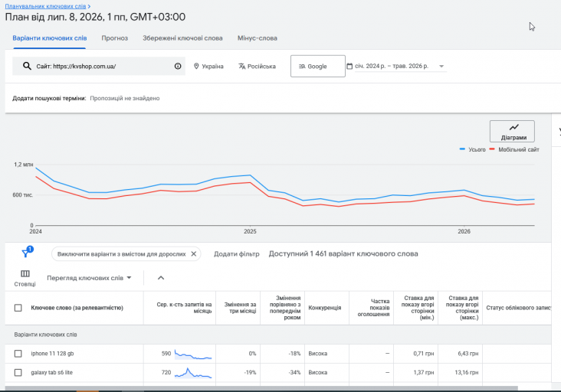The height and width of the screenshot is (392, 561).
Task: Open the Стовпці columns icon
Action: pyautogui.click(x=25, y=274)
